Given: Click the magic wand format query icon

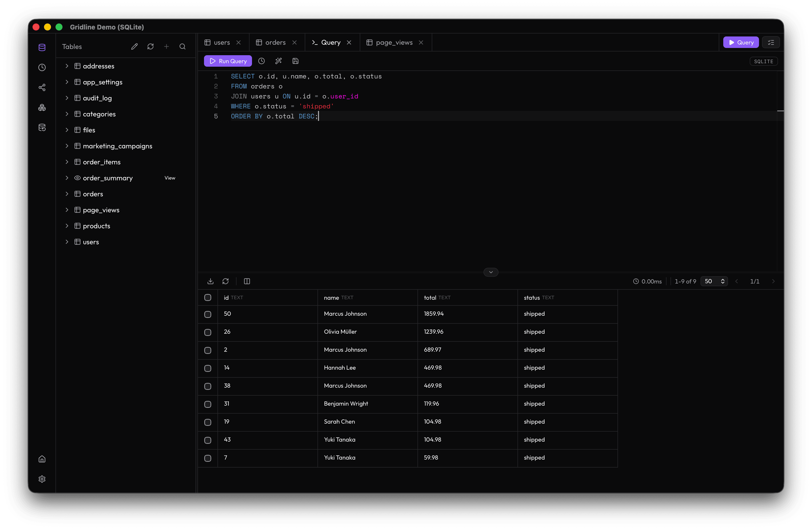Looking at the screenshot, I should (x=278, y=61).
